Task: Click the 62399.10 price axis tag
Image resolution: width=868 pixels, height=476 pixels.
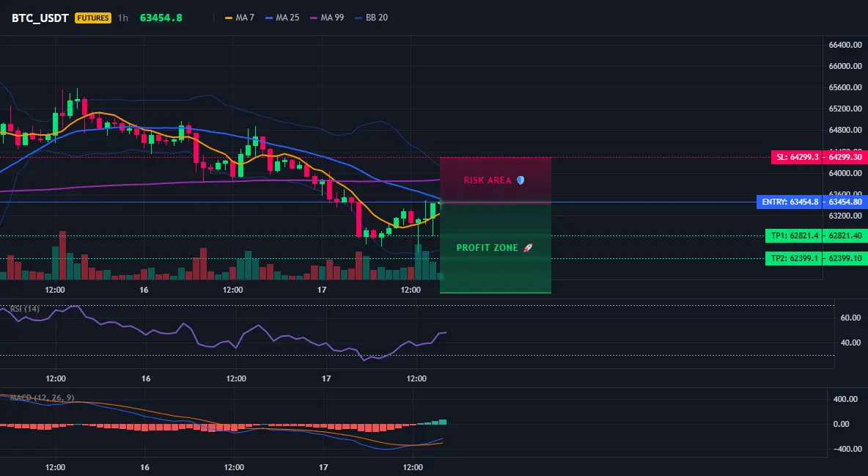Action: click(845, 258)
